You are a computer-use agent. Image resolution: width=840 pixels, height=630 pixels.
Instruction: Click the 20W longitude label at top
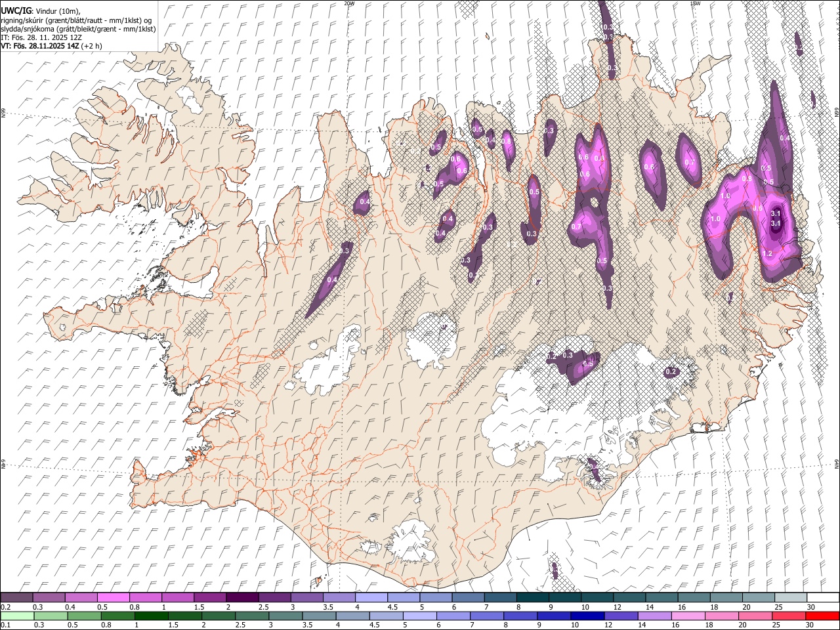pyautogui.click(x=349, y=3)
